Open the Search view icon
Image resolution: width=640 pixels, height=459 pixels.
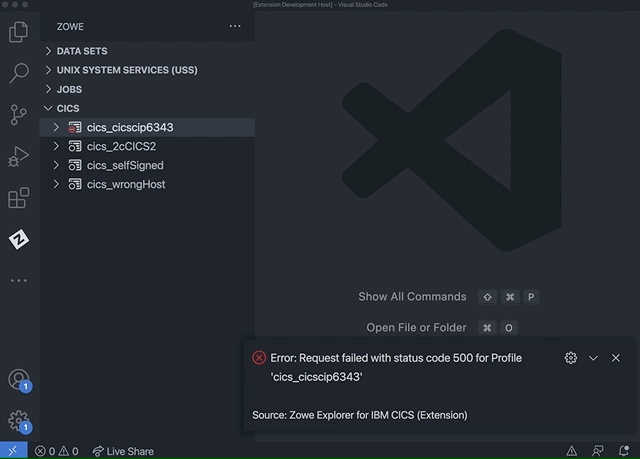pyautogui.click(x=18, y=73)
